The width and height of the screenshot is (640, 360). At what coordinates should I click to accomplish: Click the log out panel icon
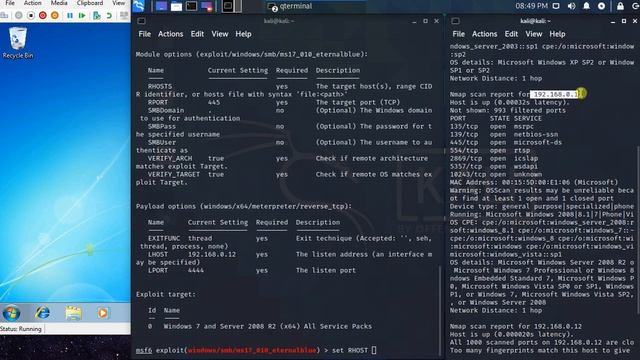click(x=635, y=6)
